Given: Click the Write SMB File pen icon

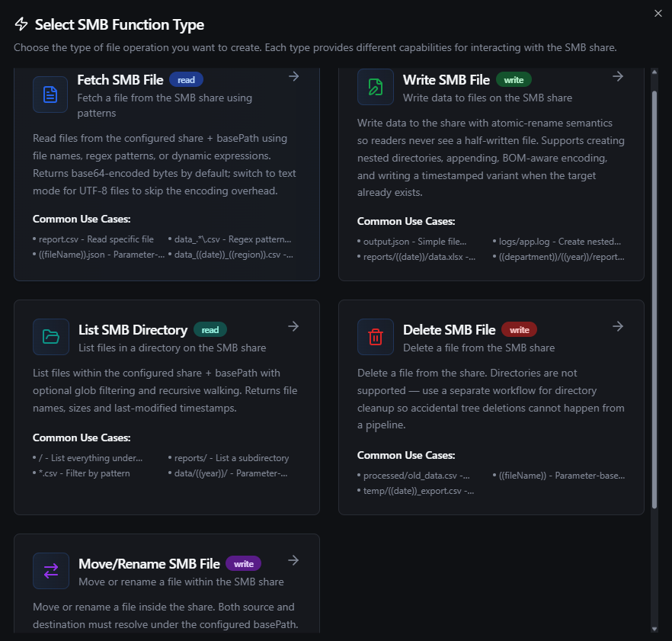Looking at the screenshot, I should coord(376,87).
